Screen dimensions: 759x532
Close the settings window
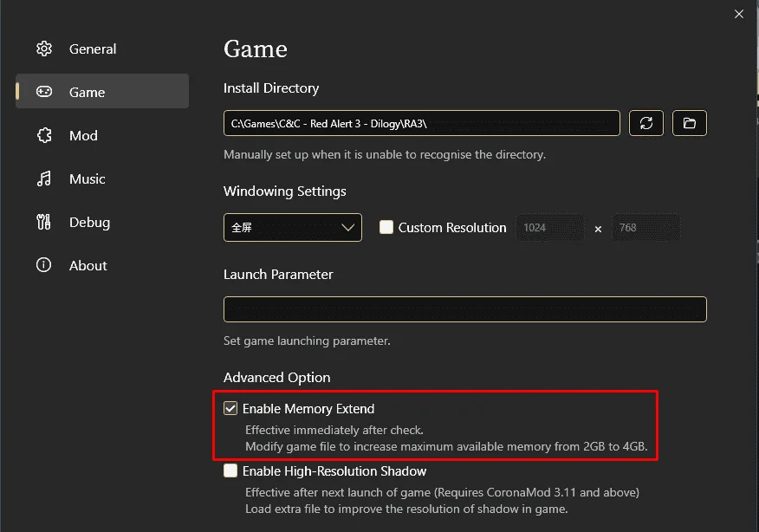click(739, 14)
